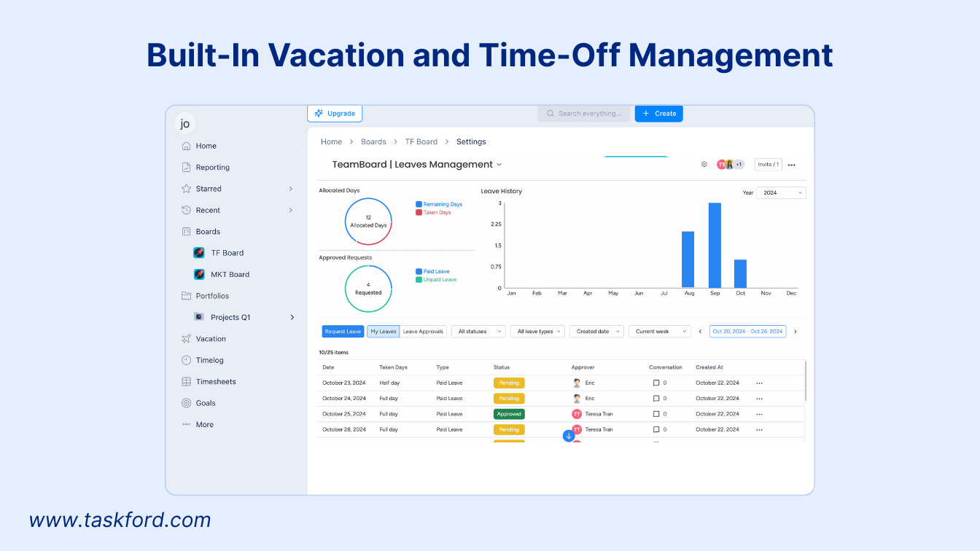Open three-dot menu next to Invite button
This screenshot has width=980, height=551.
[x=792, y=165]
